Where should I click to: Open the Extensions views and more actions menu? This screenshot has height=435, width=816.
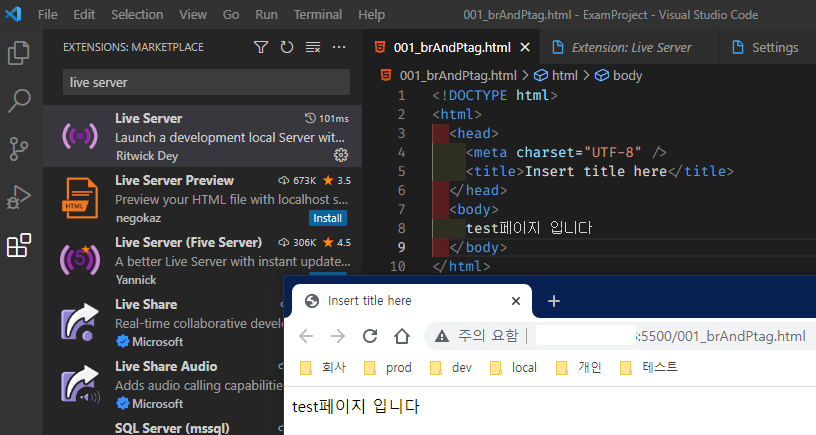(339, 47)
